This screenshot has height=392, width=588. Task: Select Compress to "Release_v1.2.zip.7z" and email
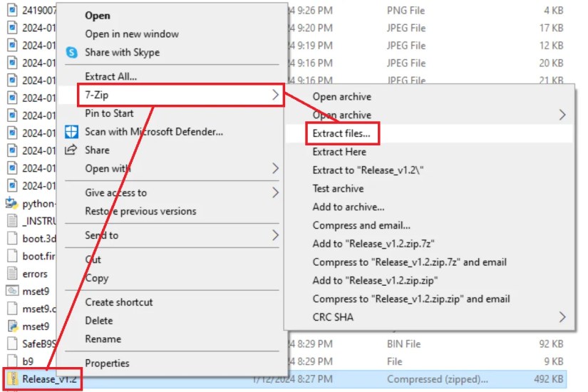(409, 262)
